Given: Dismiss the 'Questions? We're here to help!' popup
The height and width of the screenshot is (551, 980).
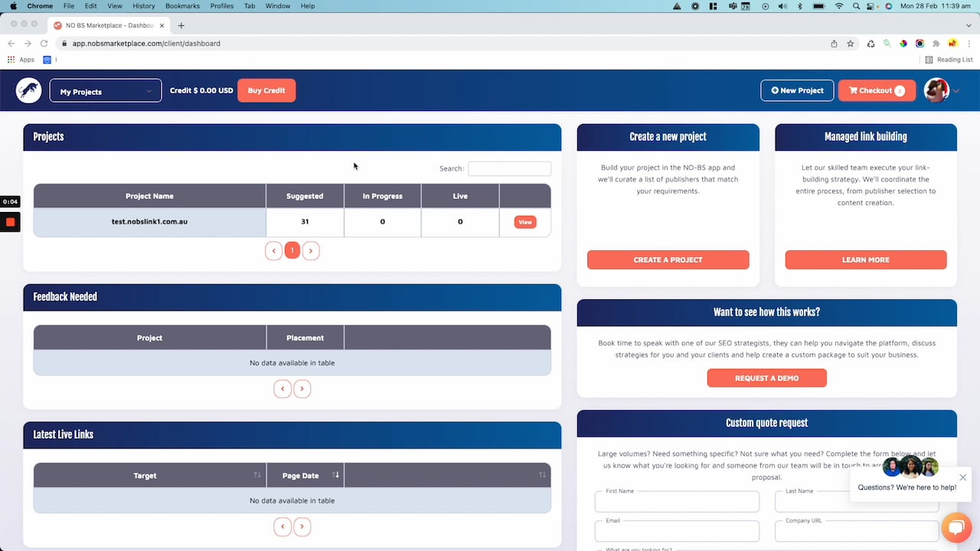Looking at the screenshot, I should point(962,478).
